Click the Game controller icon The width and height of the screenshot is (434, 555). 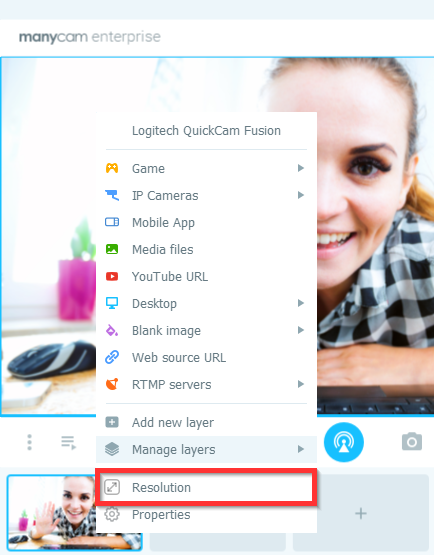(112, 168)
